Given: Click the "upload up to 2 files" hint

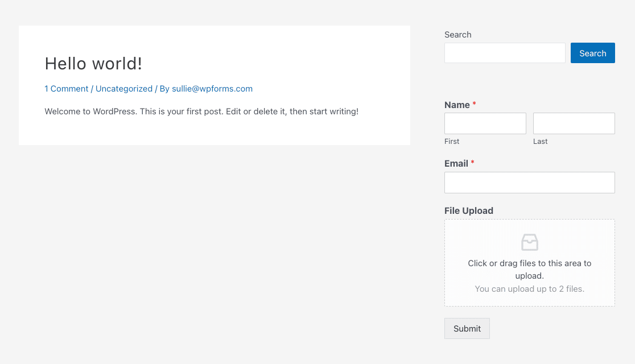Looking at the screenshot, I should pyautogui.click(x=529, y=289).
